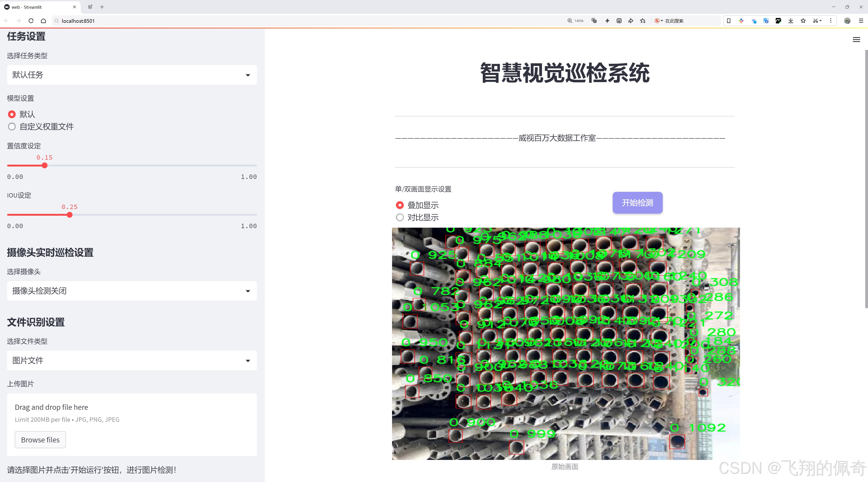Open the 140% zoom indicator
This screenshot has width=868, height=482.
[x=575, y=20]
